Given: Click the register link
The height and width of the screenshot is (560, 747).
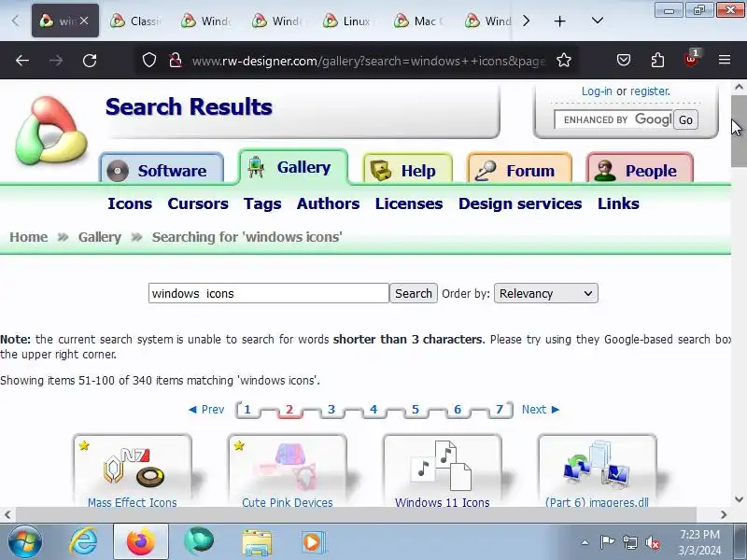Looking at the screenshot, I should point(650,91).
